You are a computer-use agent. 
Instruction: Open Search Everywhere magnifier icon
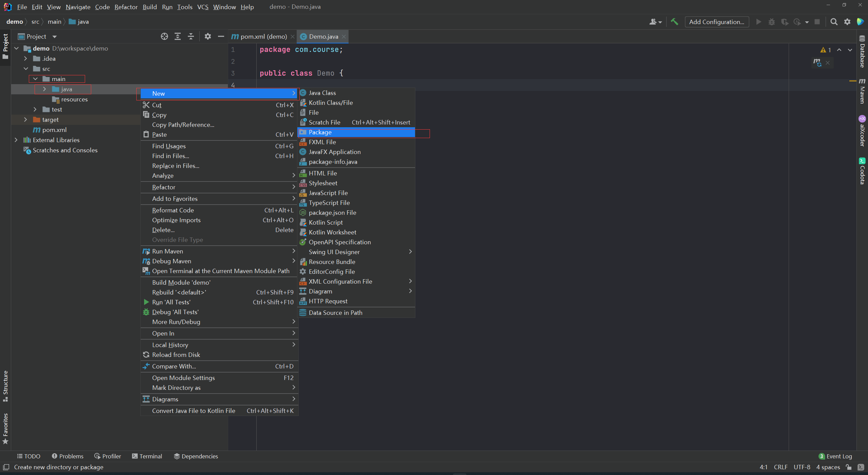834,22
